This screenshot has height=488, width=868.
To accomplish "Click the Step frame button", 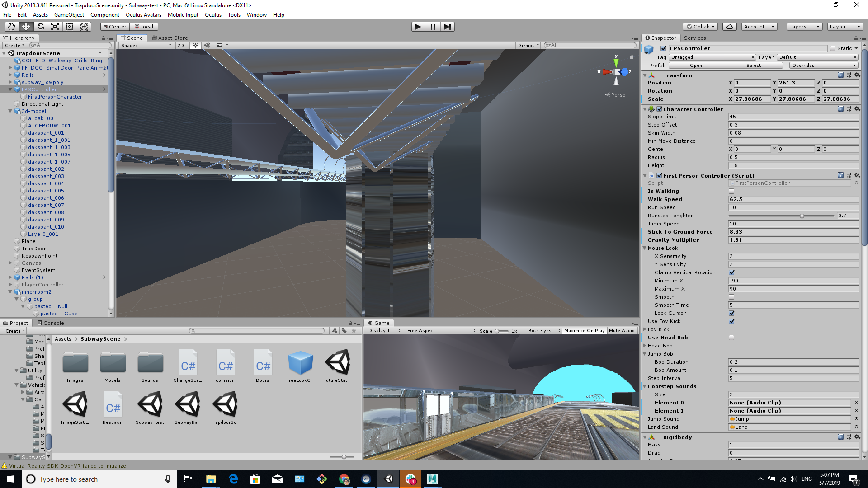I will [447, 27].
